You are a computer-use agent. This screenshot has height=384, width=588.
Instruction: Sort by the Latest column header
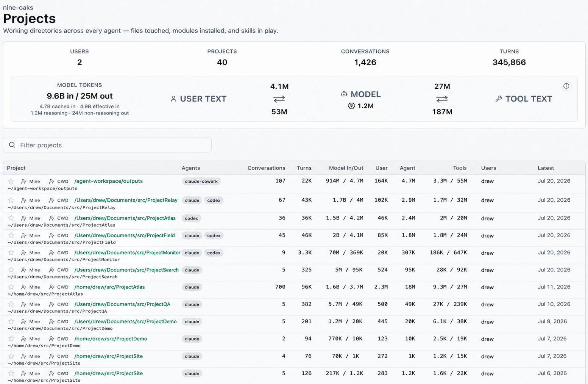tap(546, 168)
